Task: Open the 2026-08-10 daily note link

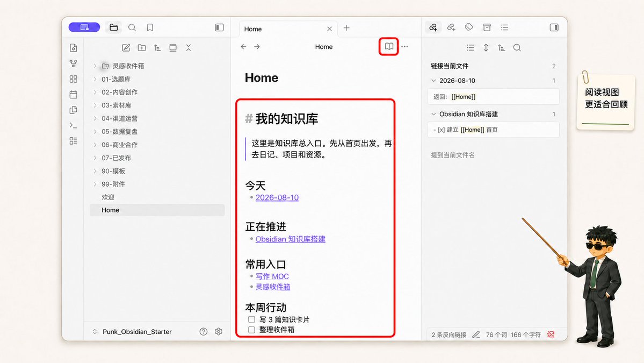Action: pyautogui.click(x=277, y=197)
